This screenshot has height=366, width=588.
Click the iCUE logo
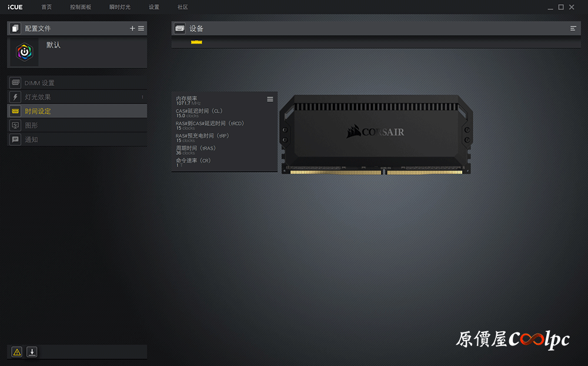(x=15, y=7)
